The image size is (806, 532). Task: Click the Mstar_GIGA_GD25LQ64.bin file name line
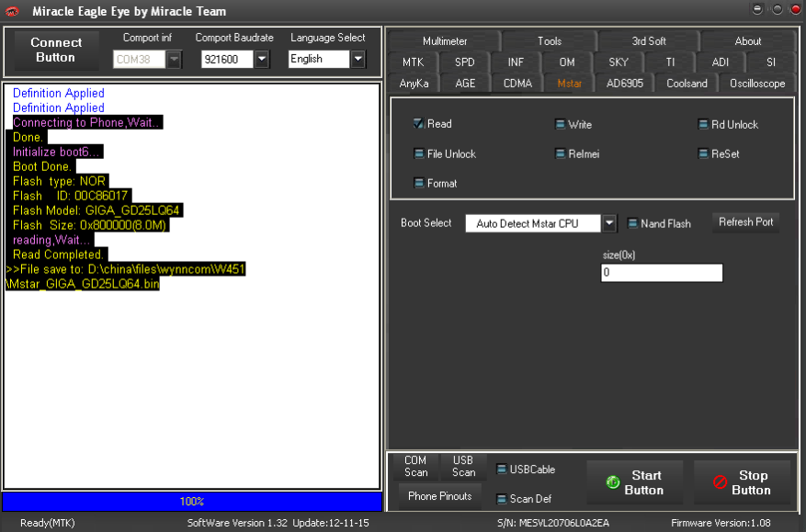click(82, 284)
